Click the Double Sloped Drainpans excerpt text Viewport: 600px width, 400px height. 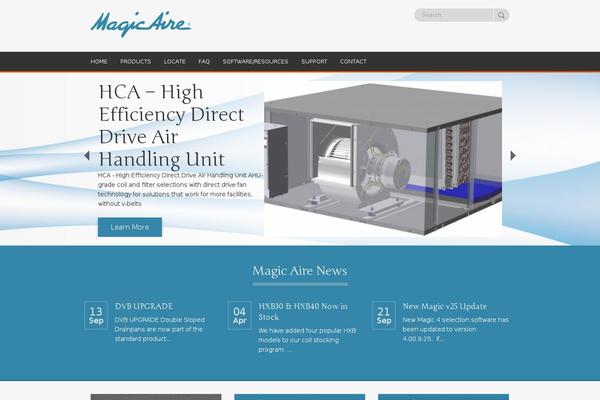click(160, 329)
